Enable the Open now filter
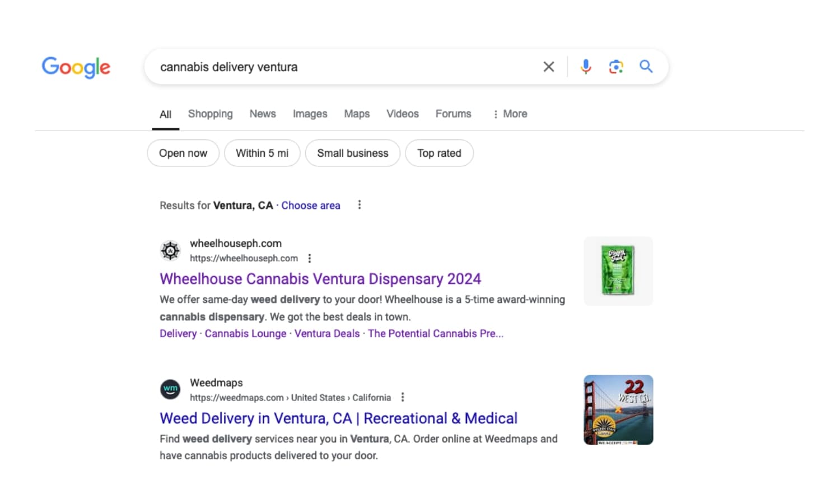The height and width of the screenshot is (504, 840). pos(183,153)
